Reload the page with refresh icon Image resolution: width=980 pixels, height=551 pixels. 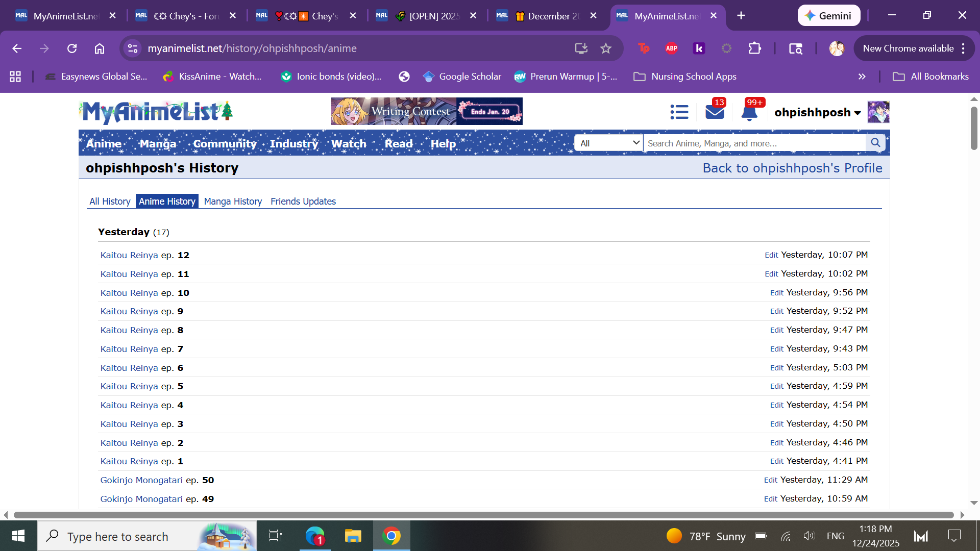(x=72, y=48)
